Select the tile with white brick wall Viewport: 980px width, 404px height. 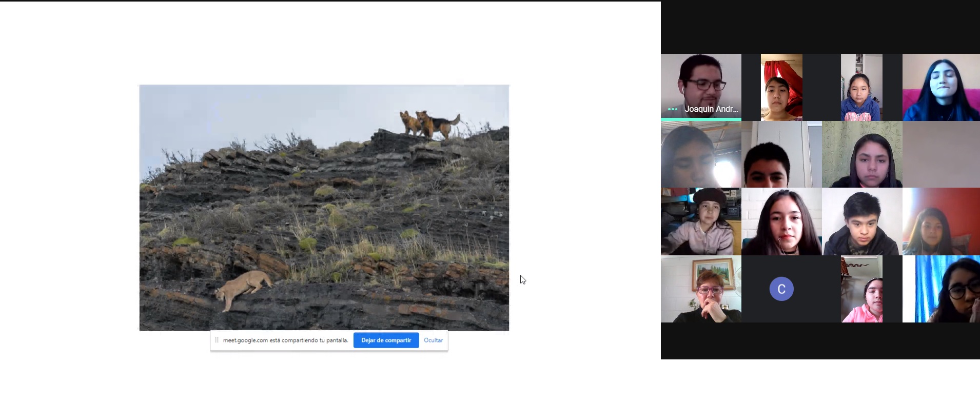pos(781,221)
